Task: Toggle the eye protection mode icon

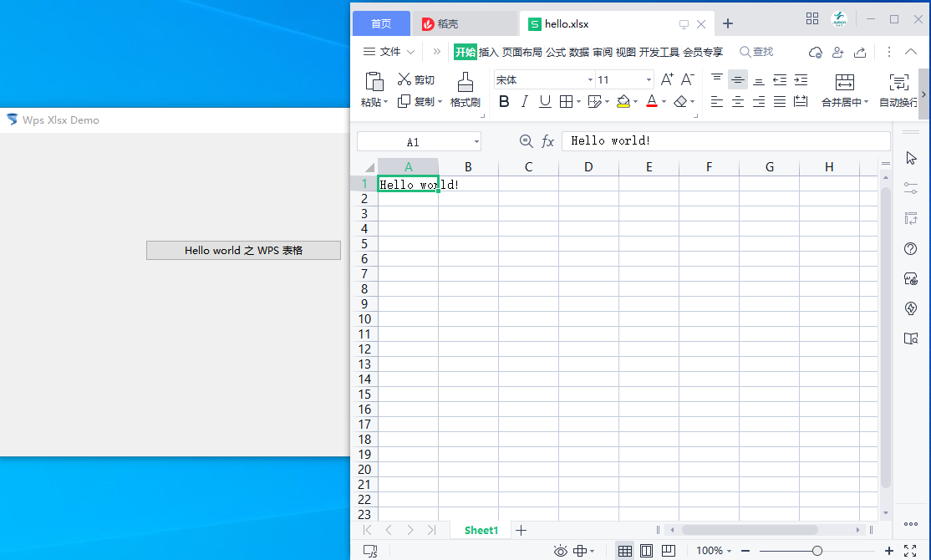Action: (560, 551)
